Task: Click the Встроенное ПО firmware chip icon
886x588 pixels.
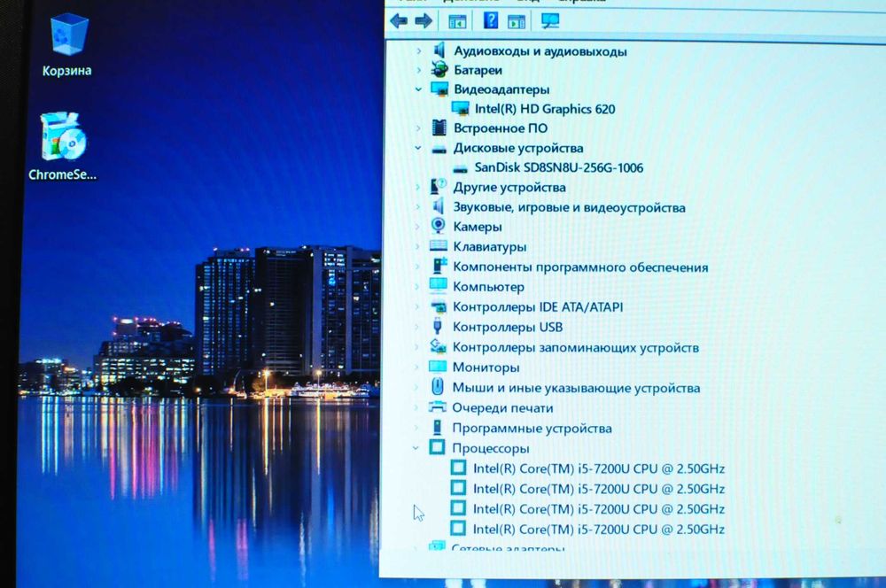Action: tap(439, 128)
